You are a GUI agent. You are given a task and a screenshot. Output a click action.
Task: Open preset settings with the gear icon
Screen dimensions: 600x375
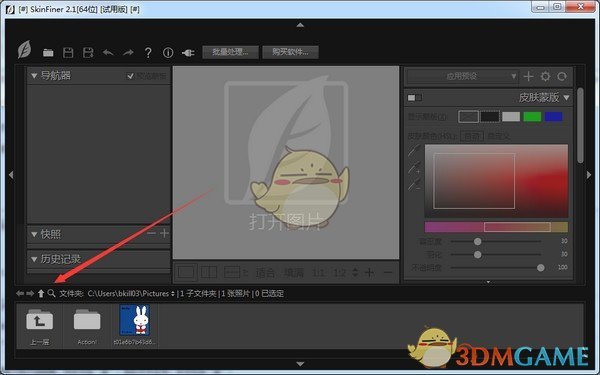click(x=545, y=77)
